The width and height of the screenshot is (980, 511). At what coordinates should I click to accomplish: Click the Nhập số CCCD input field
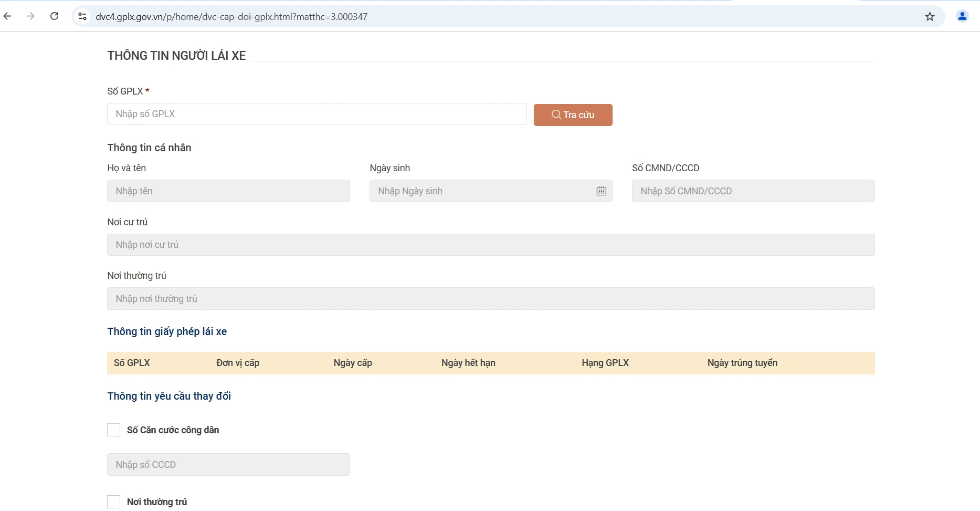coord(228,465)
